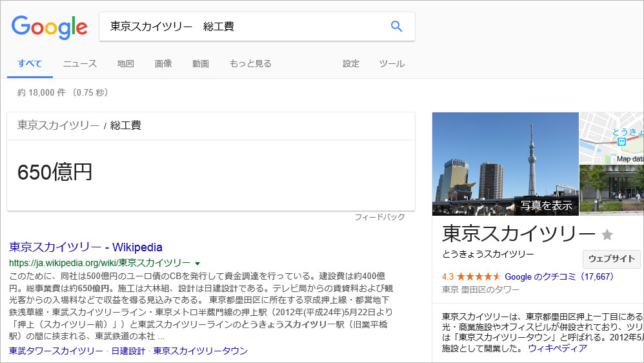The image size is (644, 363).
Task: Open the もっと見る menu
Action: tap(250, 63)
